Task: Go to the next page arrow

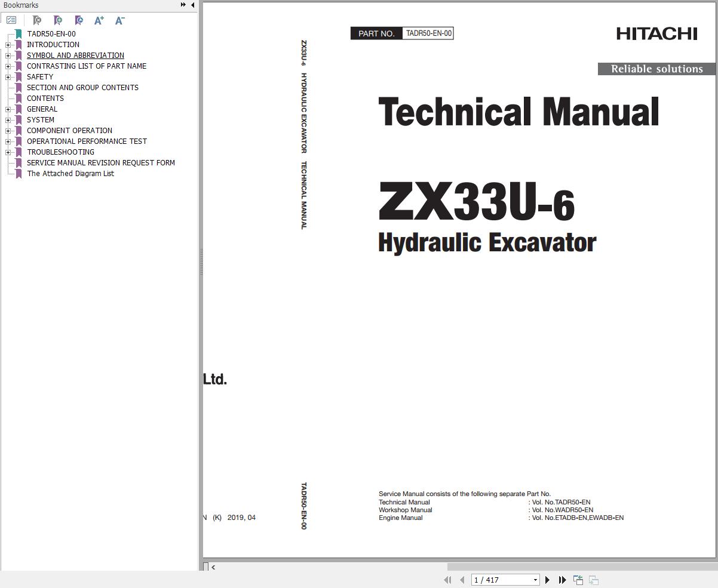Action: [547, 580]
